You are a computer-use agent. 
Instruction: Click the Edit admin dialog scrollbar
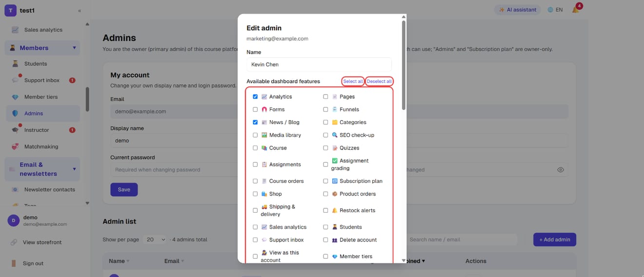tap(403, 65)
